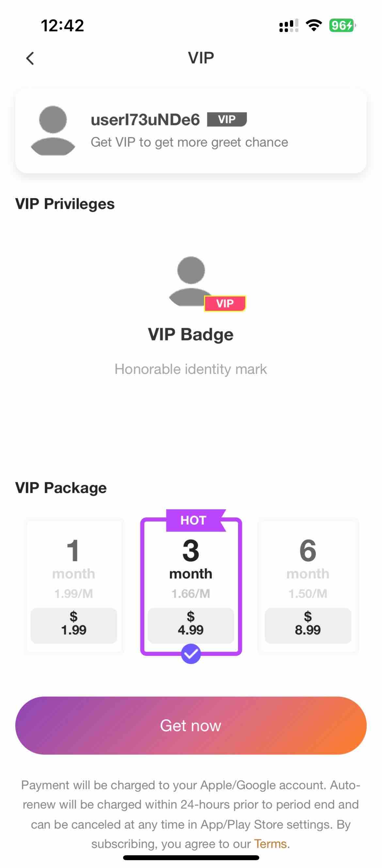Image resolution: width=382 pixels, height=868 pixels.
Task: Tap the battery indicator in status bar
Action: tap(342, 25)
